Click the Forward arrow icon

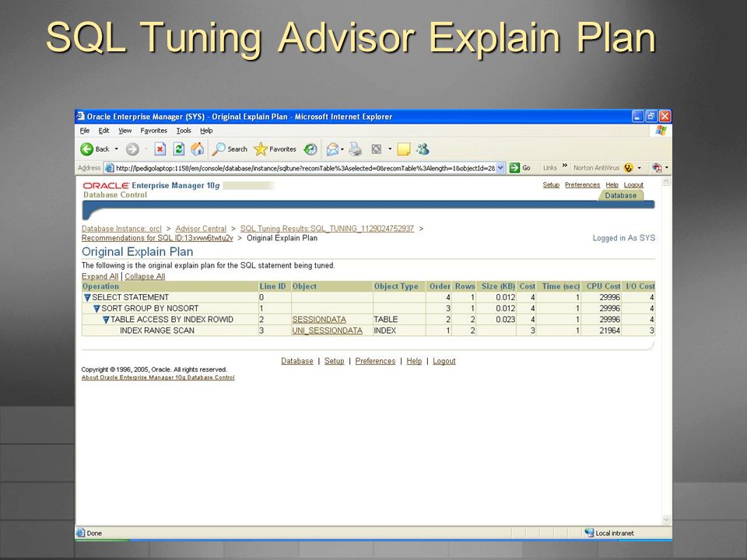[132, 149]
